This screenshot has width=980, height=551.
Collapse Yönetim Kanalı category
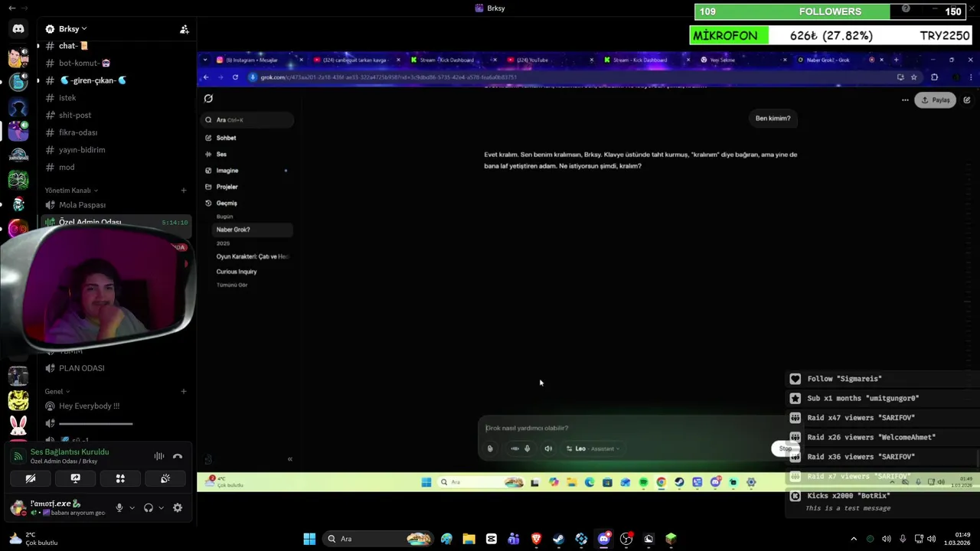tap(71, 190)
